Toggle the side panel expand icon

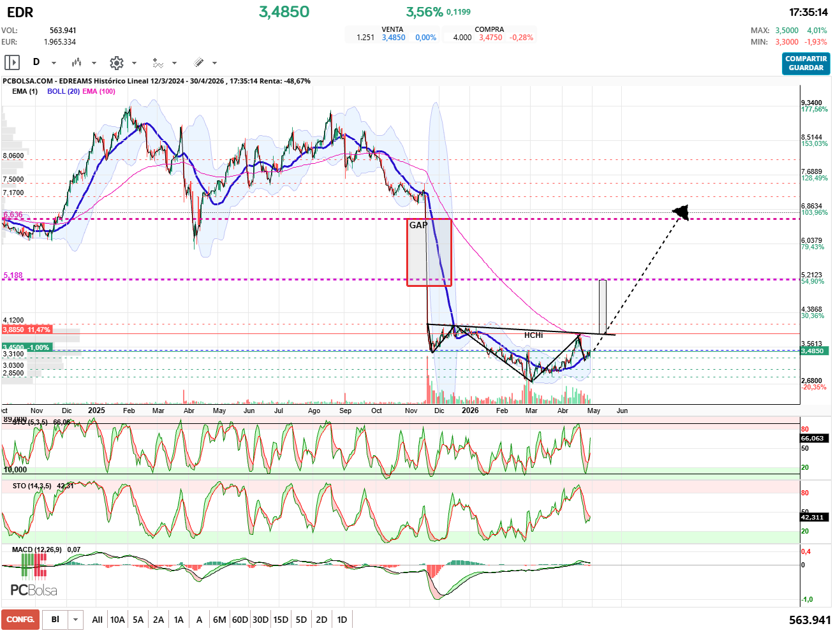click(12, 62)
